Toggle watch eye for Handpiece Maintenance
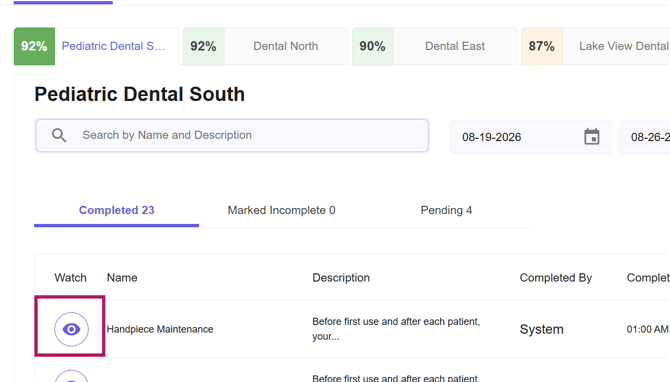Image resolution: width=670 pixels, height=382 pixels. [x=71, y=329]
